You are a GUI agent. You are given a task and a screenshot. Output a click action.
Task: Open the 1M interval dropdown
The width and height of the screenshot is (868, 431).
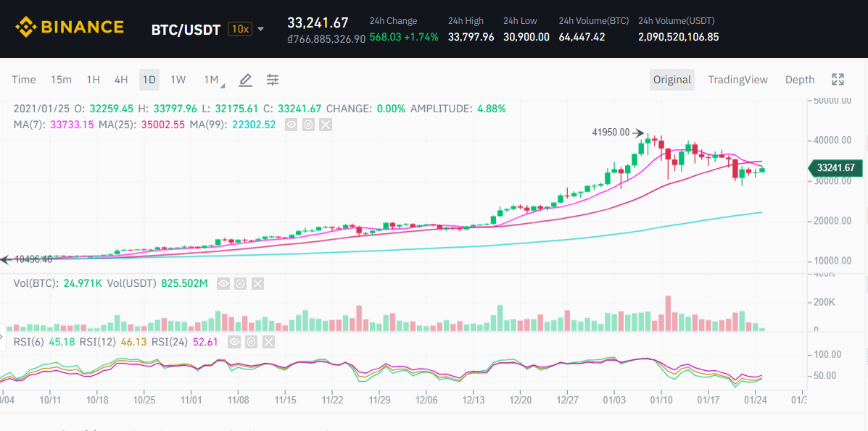[x=212, y=80]
